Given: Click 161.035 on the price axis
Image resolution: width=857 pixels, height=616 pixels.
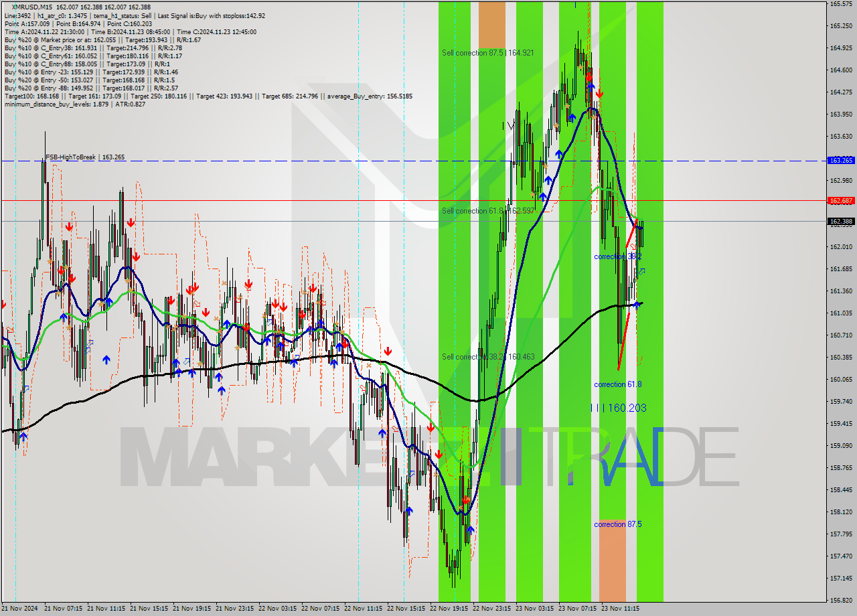Looking at the screenshot, I should pyautogui.click(x=840, y=313).
